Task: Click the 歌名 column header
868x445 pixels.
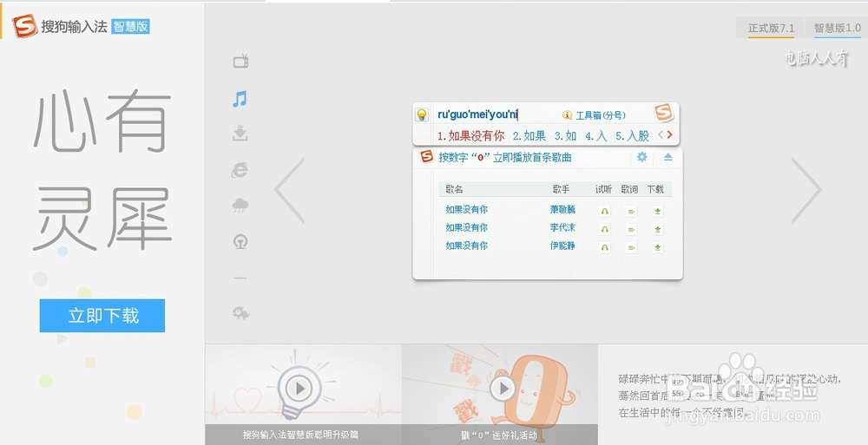Action: [454, 189]
